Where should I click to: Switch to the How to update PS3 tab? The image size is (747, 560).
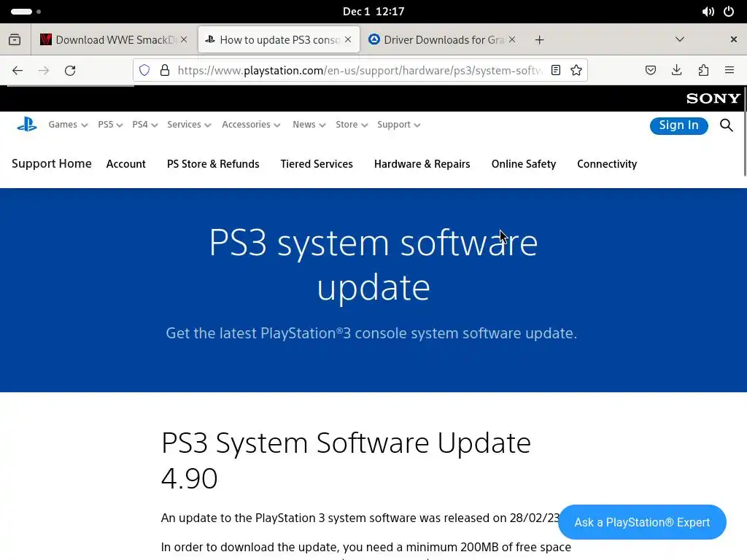point(279,39)
